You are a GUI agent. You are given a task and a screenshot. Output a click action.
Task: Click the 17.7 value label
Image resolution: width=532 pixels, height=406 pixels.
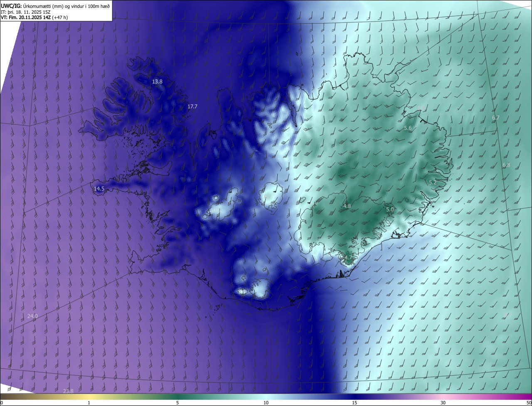192,107
